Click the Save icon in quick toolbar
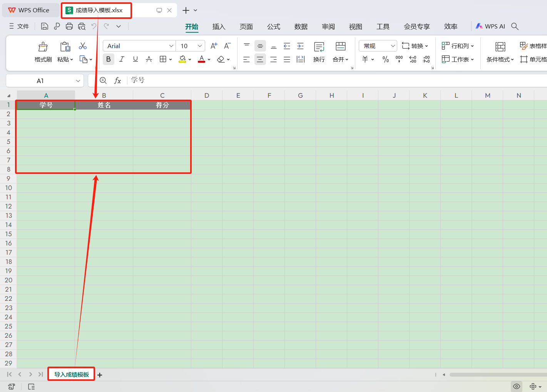Image resolution: width=547 pixels, height=392 pixels. click(45, 26)
